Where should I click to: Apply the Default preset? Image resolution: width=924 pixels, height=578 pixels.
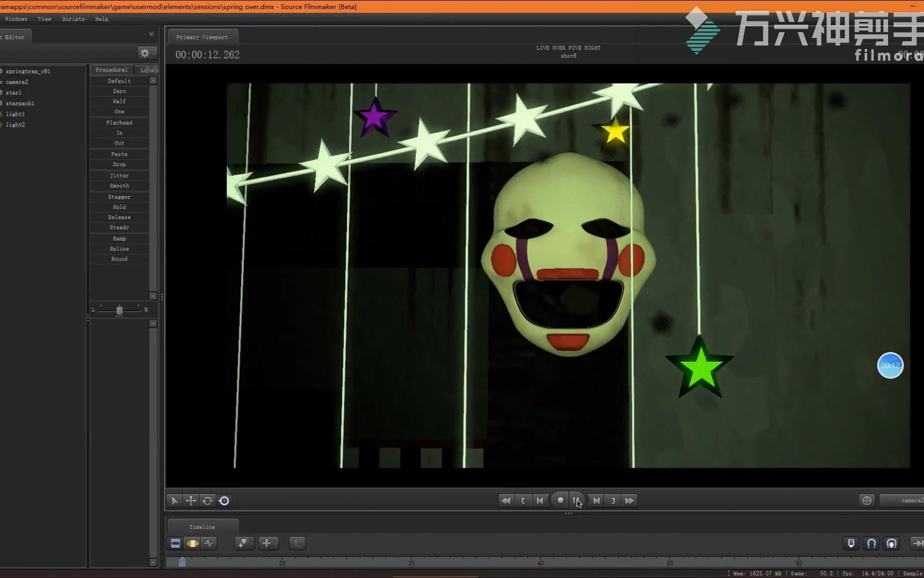(x=119, y=81)
